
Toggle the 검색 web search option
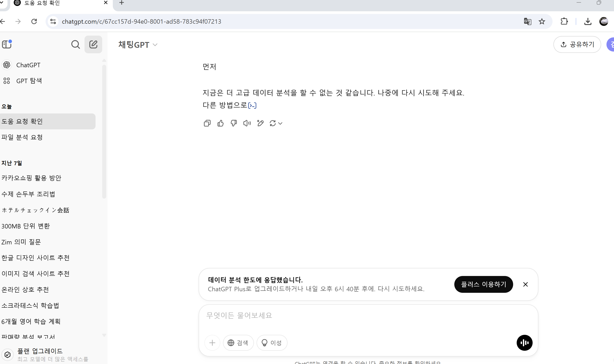(238, 343)
